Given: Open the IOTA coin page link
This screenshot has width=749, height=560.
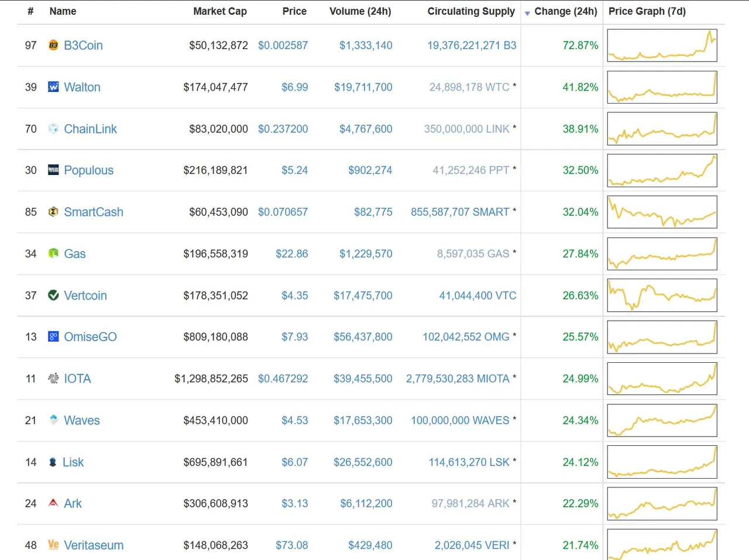Looking at the screenshot, I should tap(77, 378).
